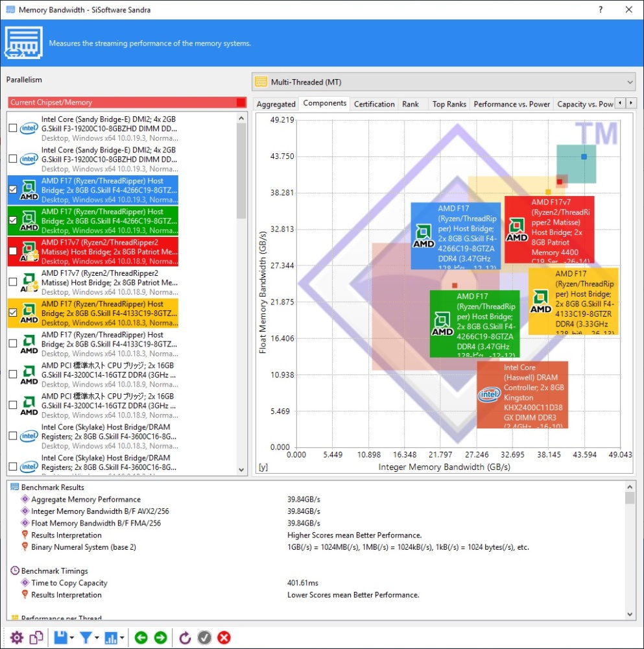Uncheck the blue-highlighted AMD F17 4266C19 row
This screenshot has height=649, width=644.
point(13,190)
